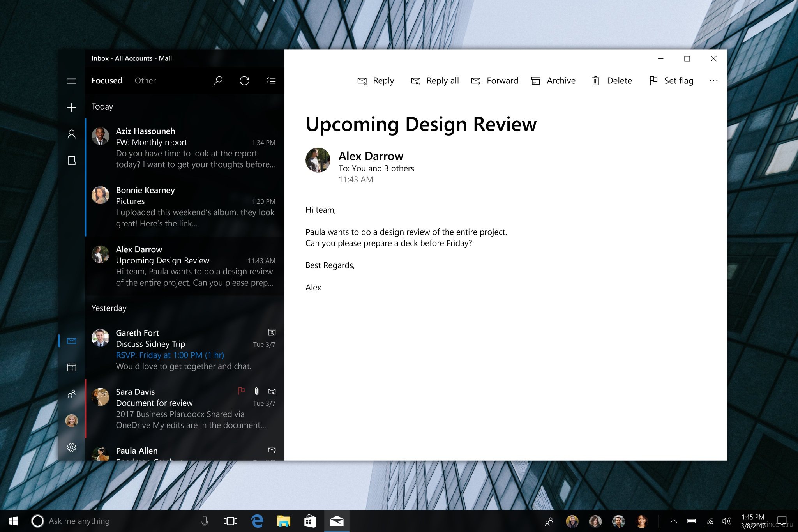Show hidden system tray icons chevron
This screenshot has width=798, height=532.
674,521
